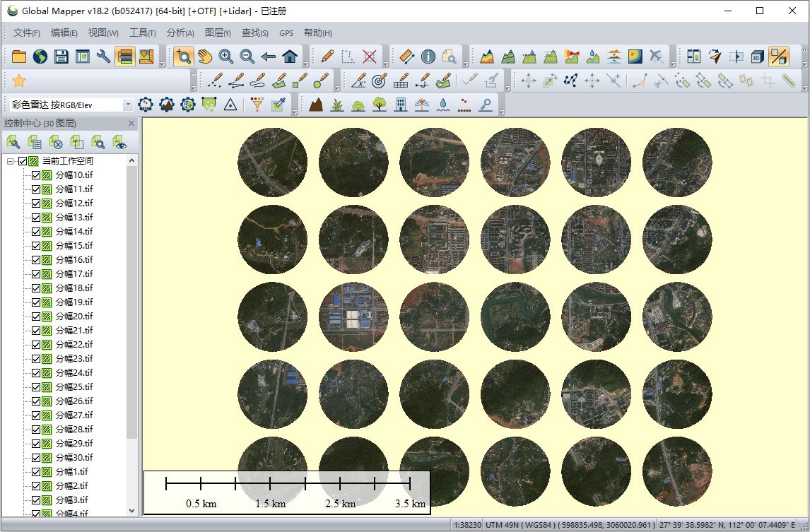810x532 pixels.
Task: Uncheck the 当前工作空间 workspace checkbox
Action: coord(24,160)
